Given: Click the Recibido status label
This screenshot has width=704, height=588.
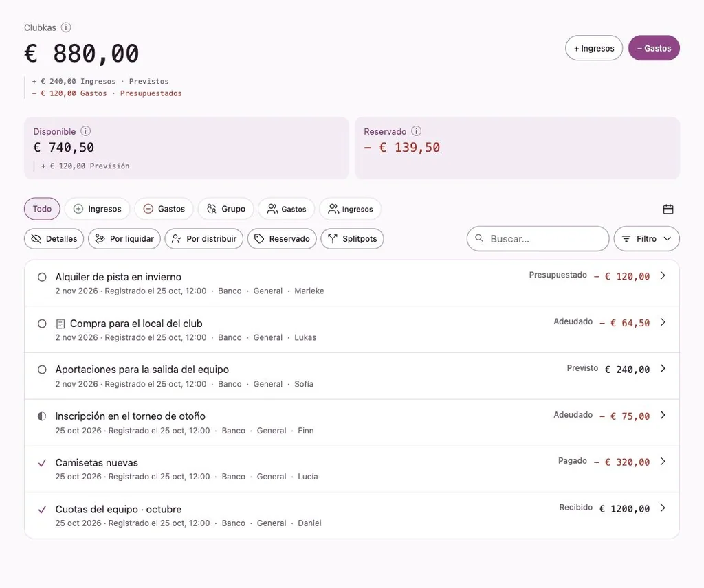Looking at the screenshot, I should pyautogui.click(x=575, y=507).
